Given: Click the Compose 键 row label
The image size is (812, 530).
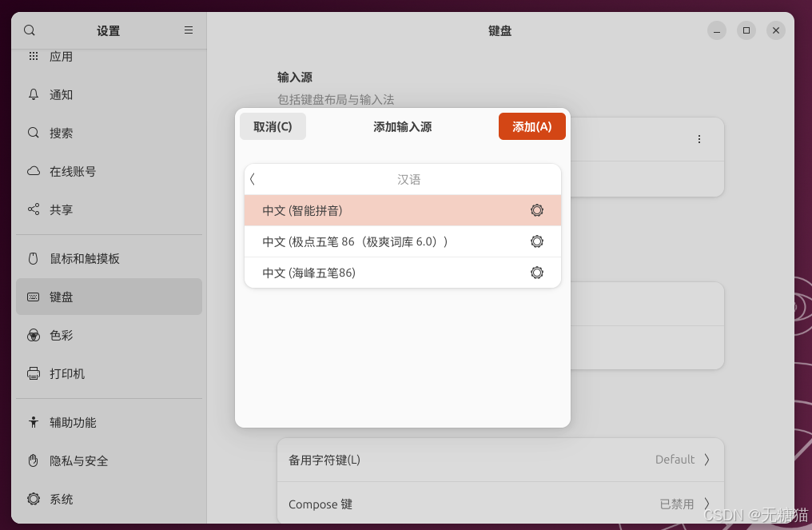Looking at the screenshot, I should tap(320, 504).
